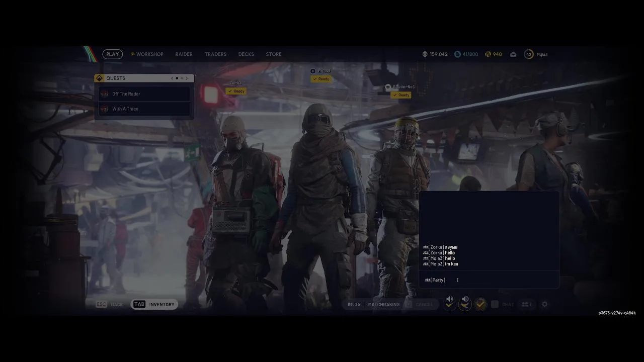Click the ESC Back button
Image resolution: width=644 pixels, height=362 pixels.
(x=110, y=304)
